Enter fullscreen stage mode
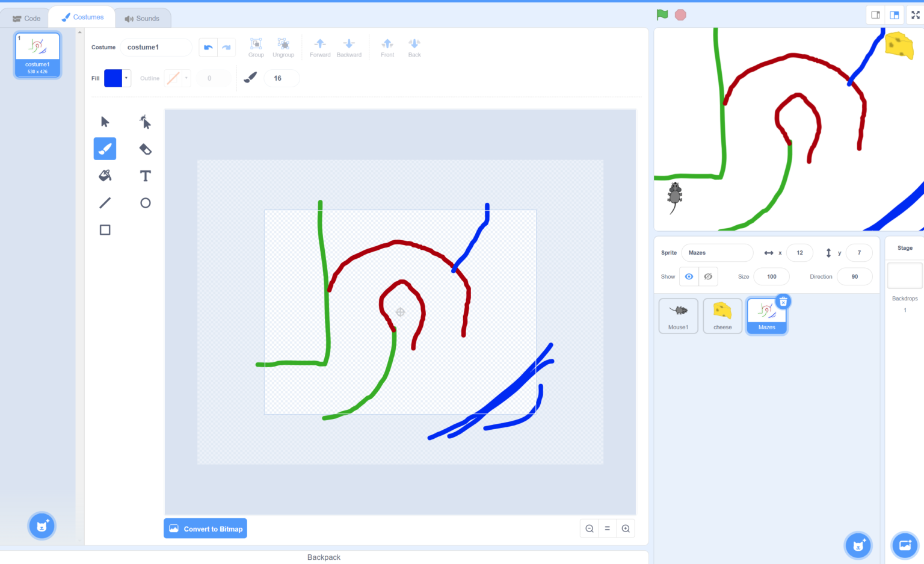The height and width of the screenshot is (564, 924). click(x=915, y=14)
